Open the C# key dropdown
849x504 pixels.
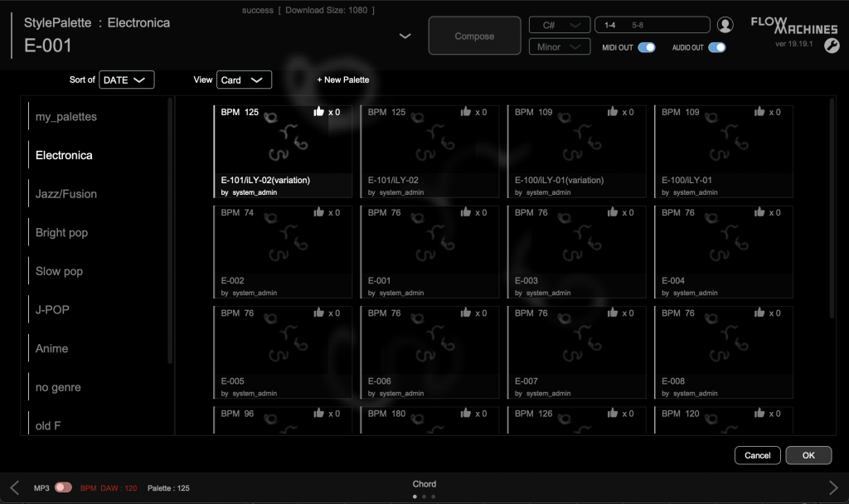pos(560,25)
